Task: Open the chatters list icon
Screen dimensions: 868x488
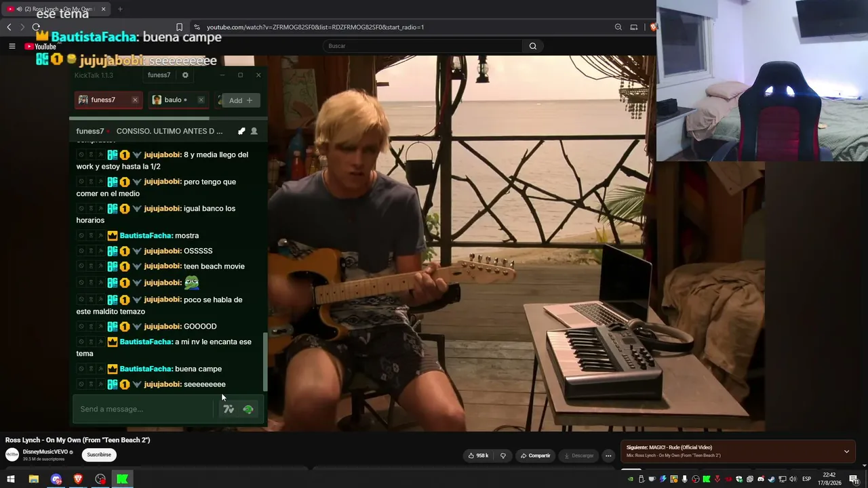Action: [254, 131]
